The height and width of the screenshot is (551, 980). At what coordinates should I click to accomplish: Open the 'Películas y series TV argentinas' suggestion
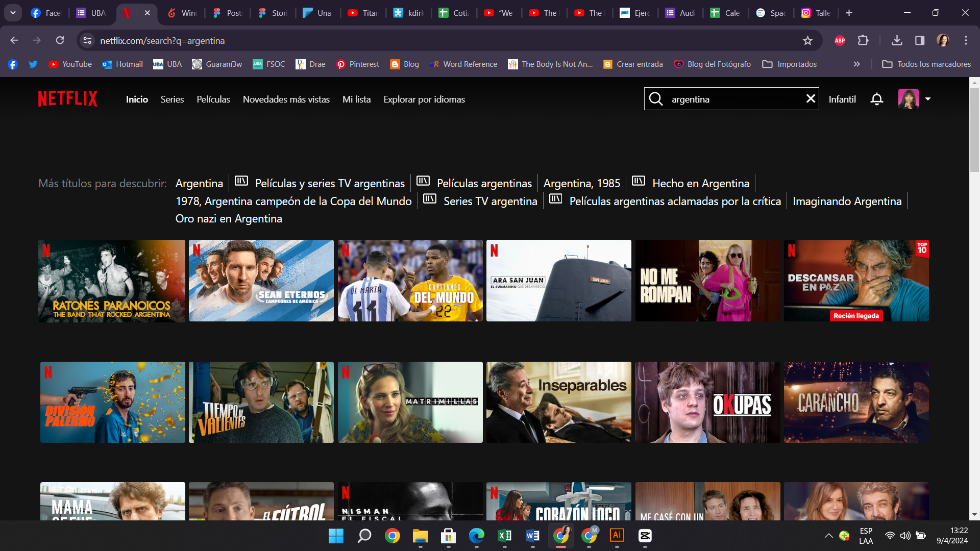click(330, 184)
